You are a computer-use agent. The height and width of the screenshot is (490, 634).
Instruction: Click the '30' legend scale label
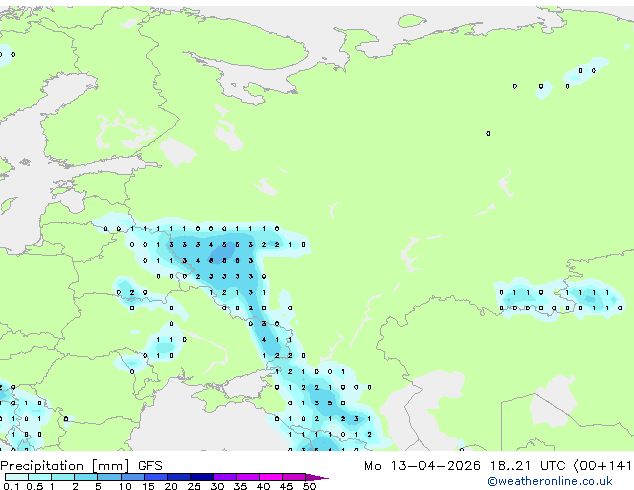217,486
